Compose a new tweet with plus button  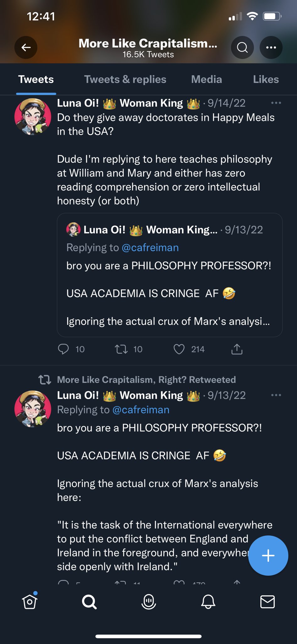click(268, 556)
